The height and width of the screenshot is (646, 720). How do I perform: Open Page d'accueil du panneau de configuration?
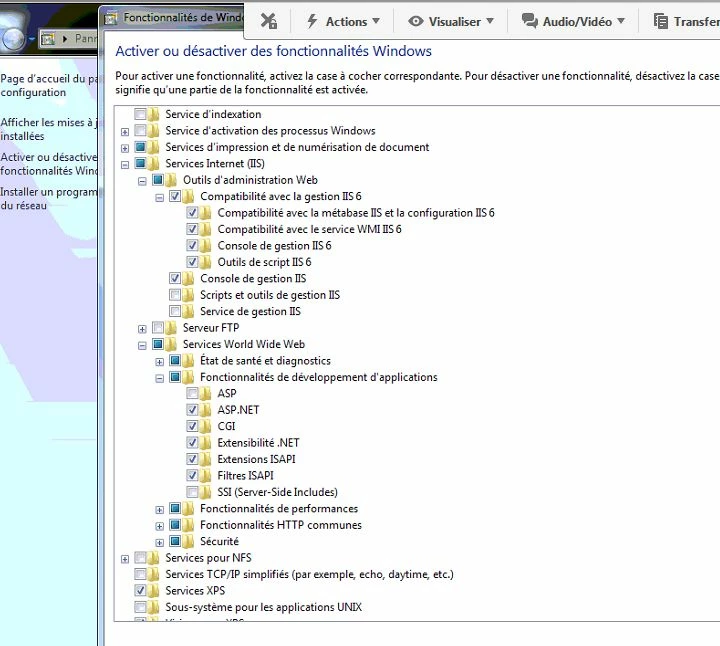pos(49,85)
